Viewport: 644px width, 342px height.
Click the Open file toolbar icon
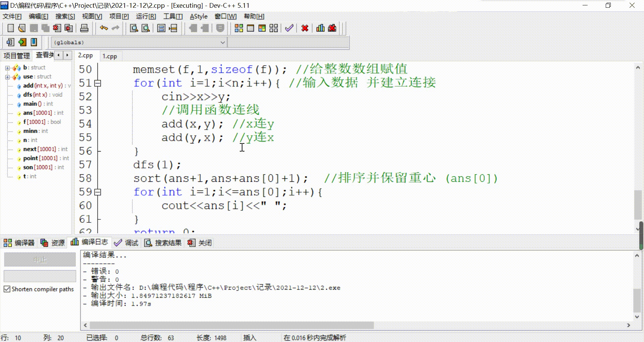pos(22,28)
